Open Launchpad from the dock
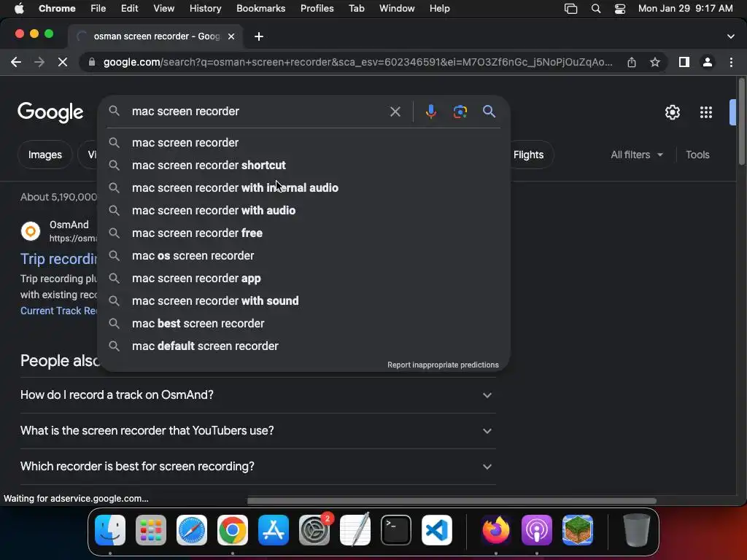Viewport: 747px width, 560px height. 151,530
